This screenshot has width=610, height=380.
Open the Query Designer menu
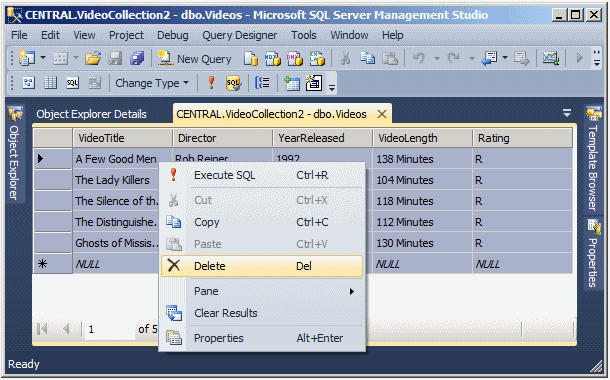tap(239, 35)
